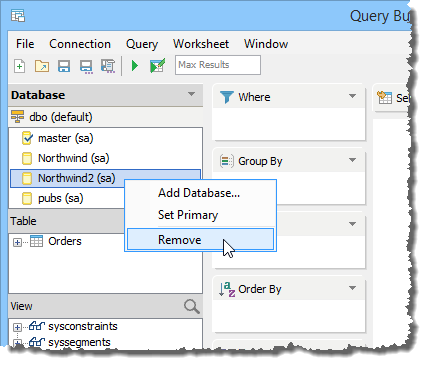Open a file via folder toolbar icon
This screenshot has height=365, width=428.
42,66
